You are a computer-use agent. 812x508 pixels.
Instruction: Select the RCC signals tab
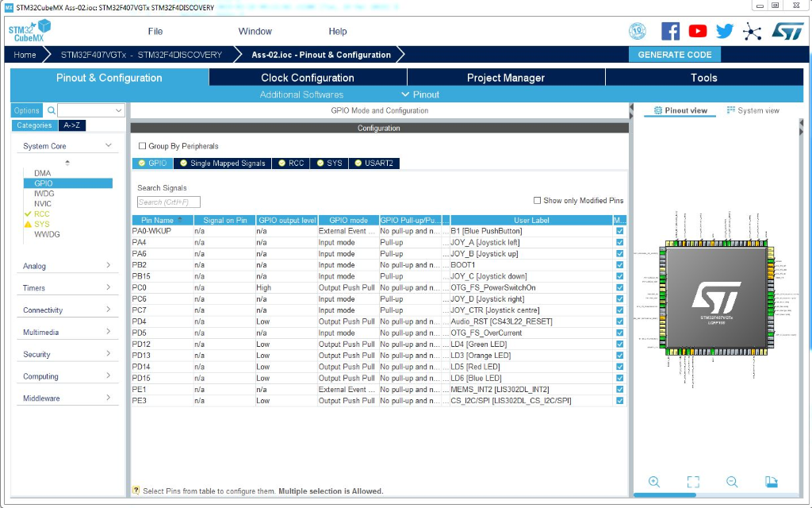point(291,164)
